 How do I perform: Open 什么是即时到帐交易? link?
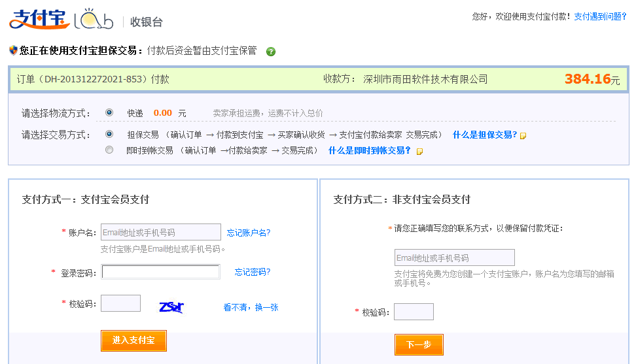coord(370,150)
